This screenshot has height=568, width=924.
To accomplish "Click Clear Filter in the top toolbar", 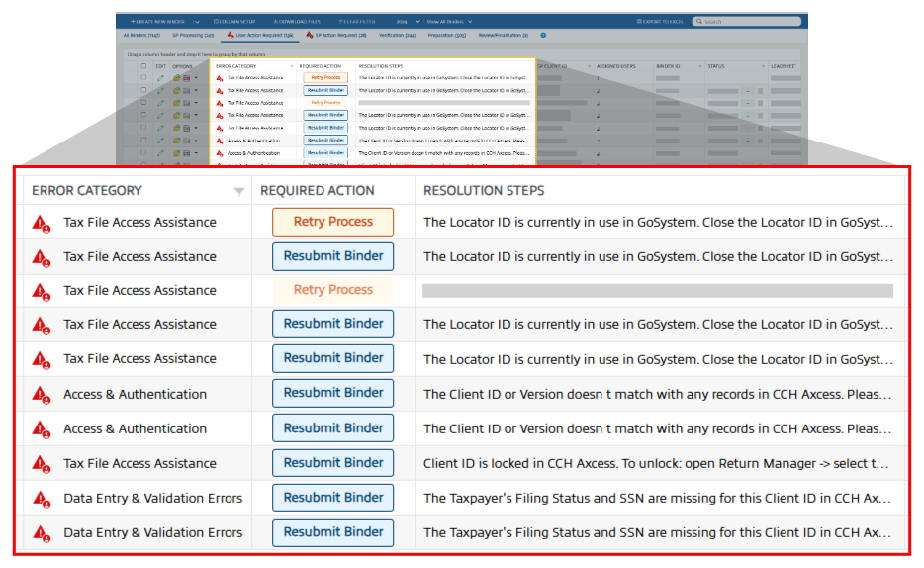I will point(356,21).
